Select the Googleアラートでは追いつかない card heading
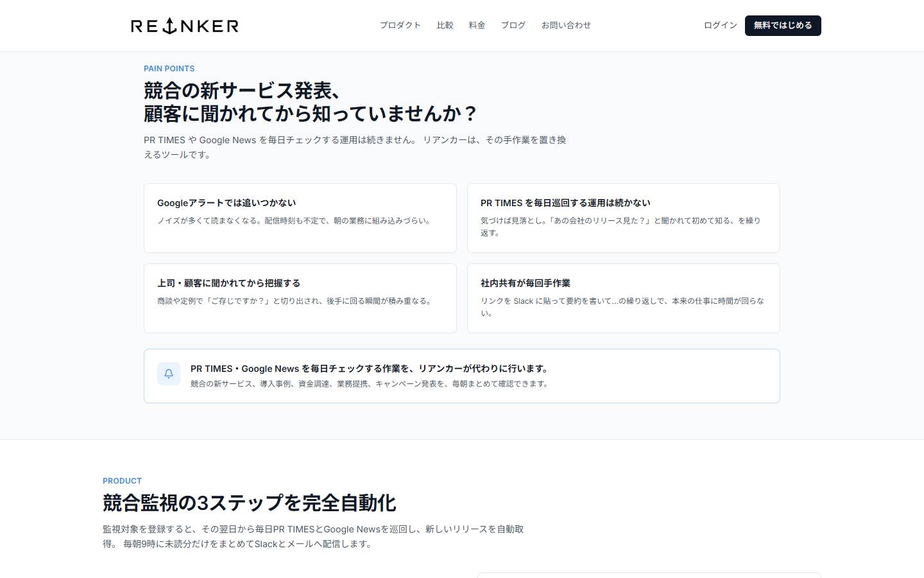 coord(227,203)
